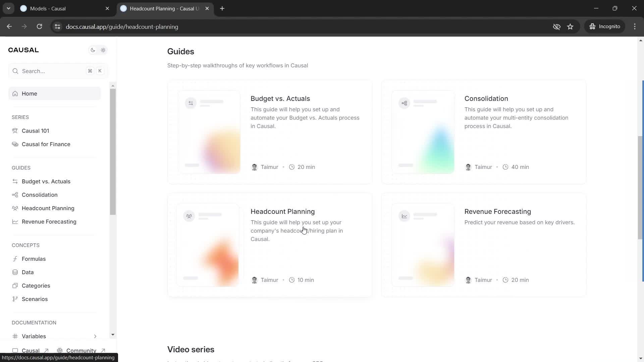Click the Categories stacked squares icon
The height and width of the screenshot is (362, 644).
[x=15, y=286]
